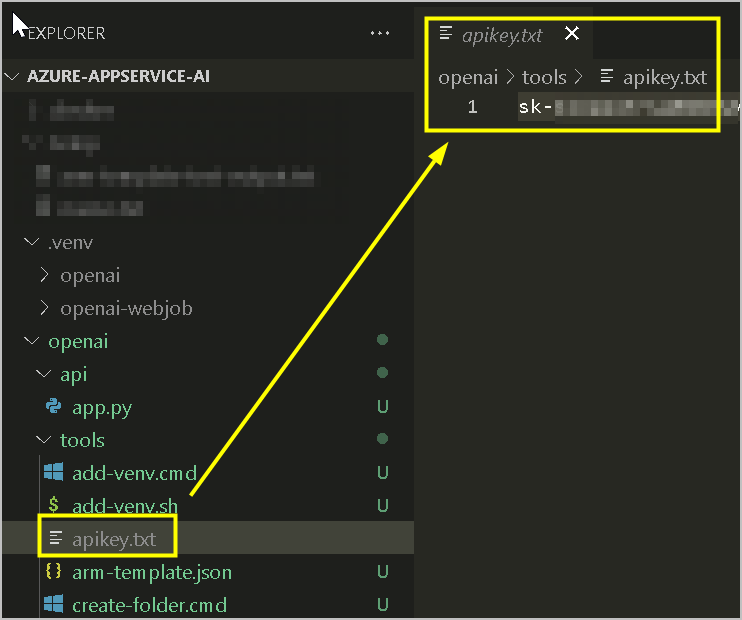
Task: Select the apikey.txt editor tab
Action: pyautogui.click(x=503, y=35)
